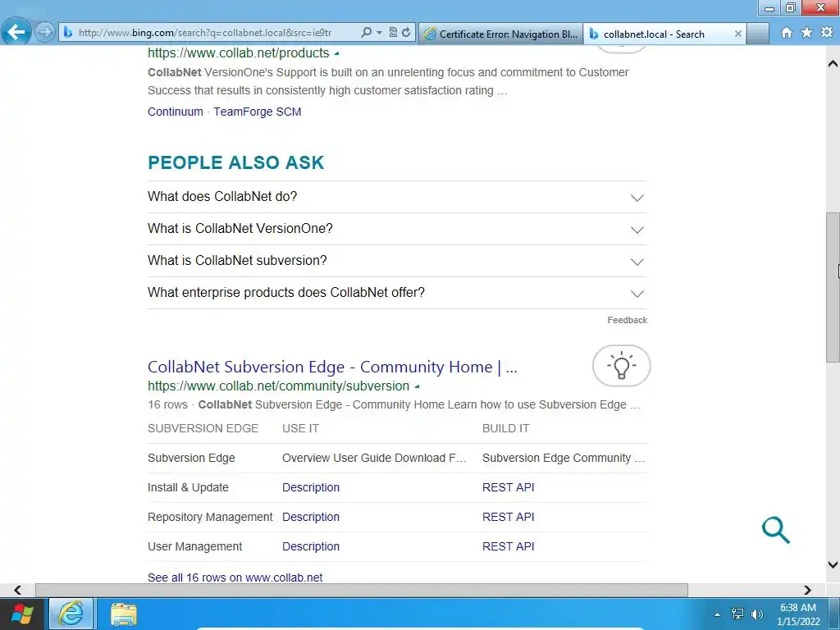Viewport: 840px width, 630px height.
Task: Click the "Repository Management" row label
Action: pyautogui.click(x=210, y=517)
